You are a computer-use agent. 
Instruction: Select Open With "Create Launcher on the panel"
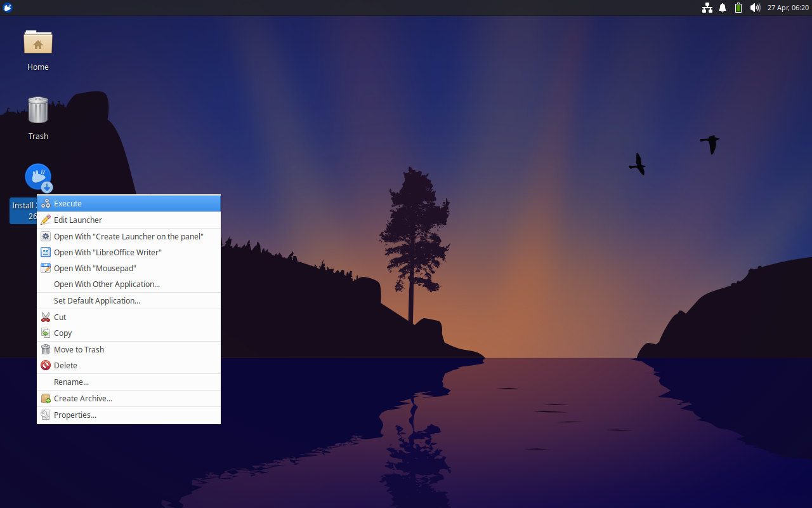129,236
